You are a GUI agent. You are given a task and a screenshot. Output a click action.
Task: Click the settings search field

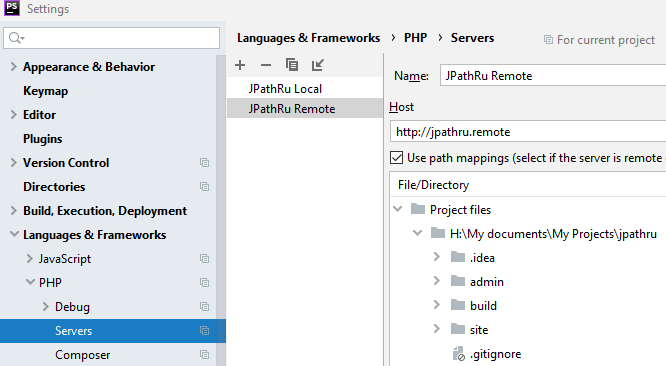(111, 38)
